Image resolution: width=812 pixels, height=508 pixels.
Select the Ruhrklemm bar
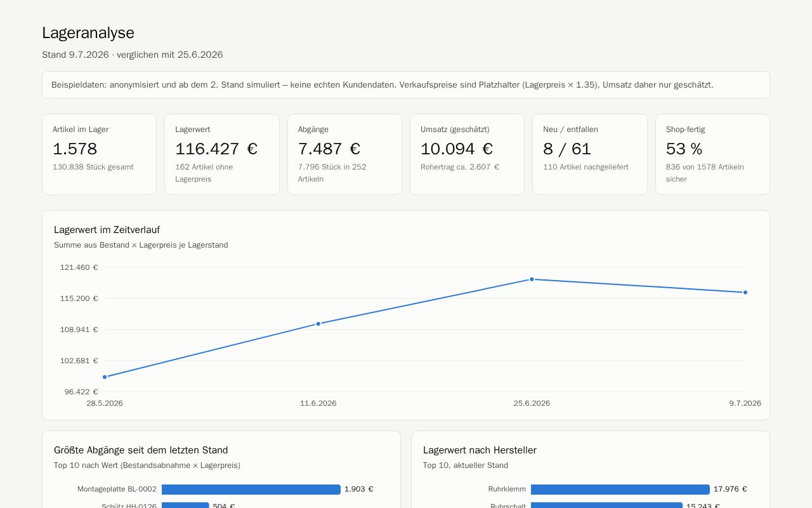click(620, 490)
